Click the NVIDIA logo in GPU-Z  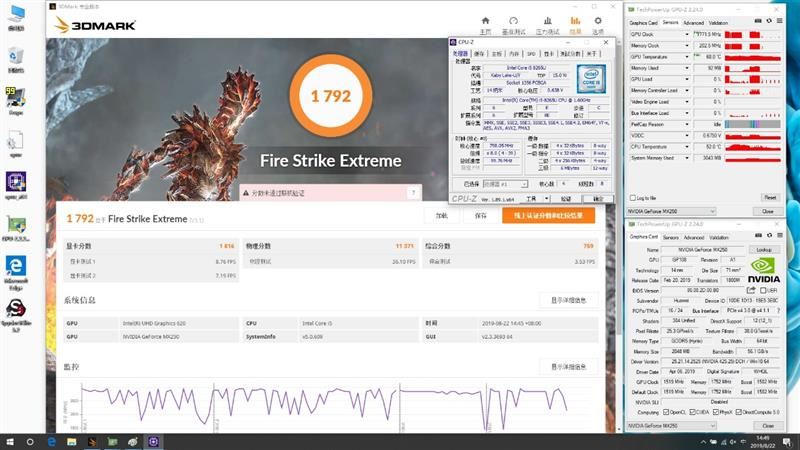(x=764, y=270)
